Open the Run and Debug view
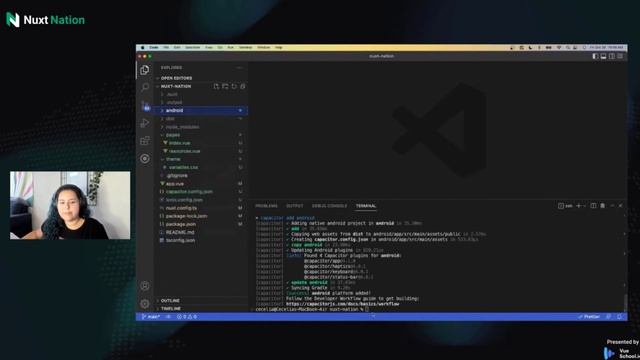This screenshot has width=640, height=360. (x=144, y=123)
